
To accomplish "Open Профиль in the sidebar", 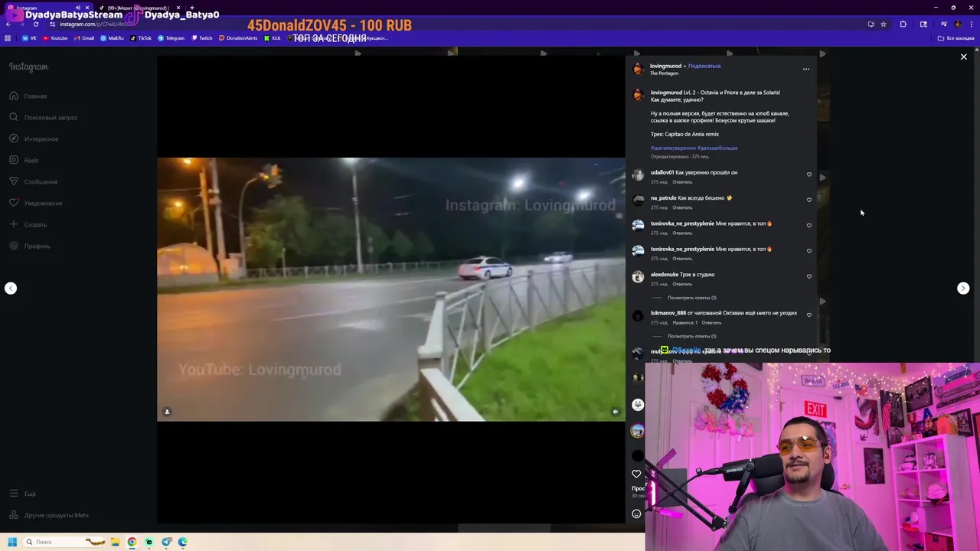I will [29, 246].
